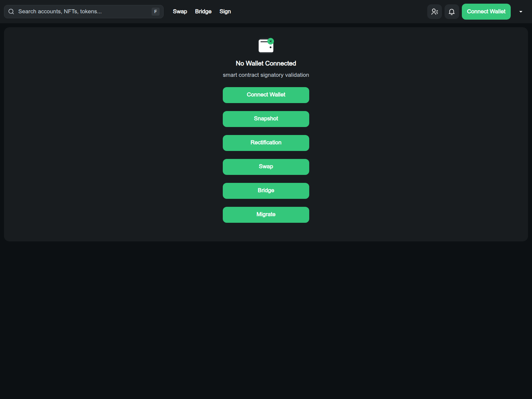Open Sign in the top navigation
The width and height of the screenshot is (532, 399).
pyautogui.click(x=225, y=12)
